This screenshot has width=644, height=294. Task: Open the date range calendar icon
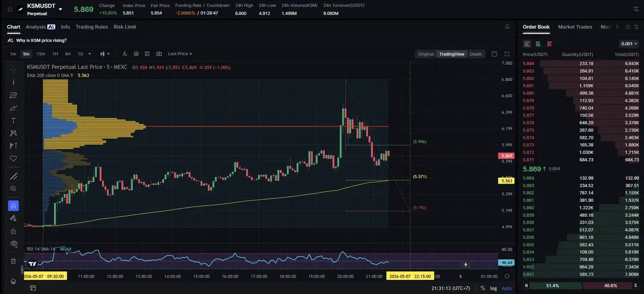pos(33,288)
